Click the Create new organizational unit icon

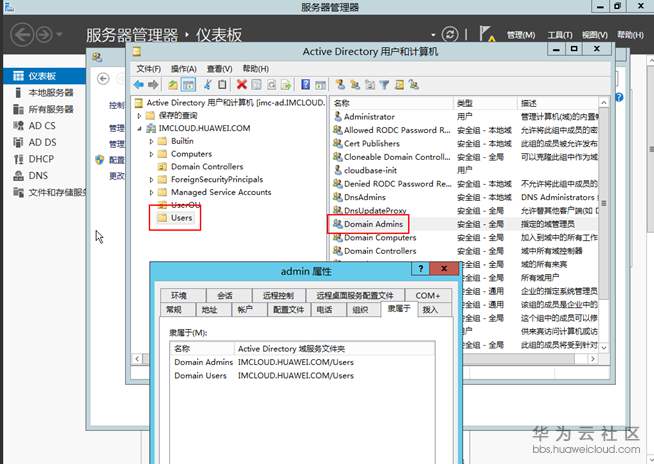(370, 85)
